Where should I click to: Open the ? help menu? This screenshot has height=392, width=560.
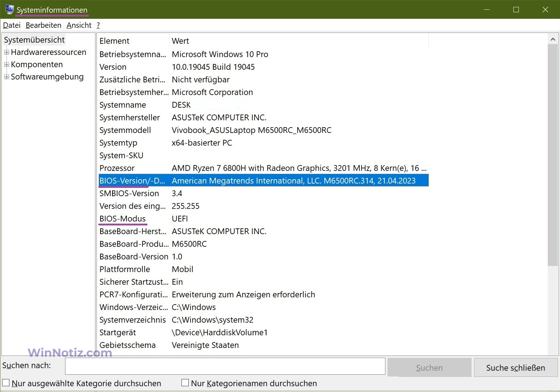click(x=98, y=25)
